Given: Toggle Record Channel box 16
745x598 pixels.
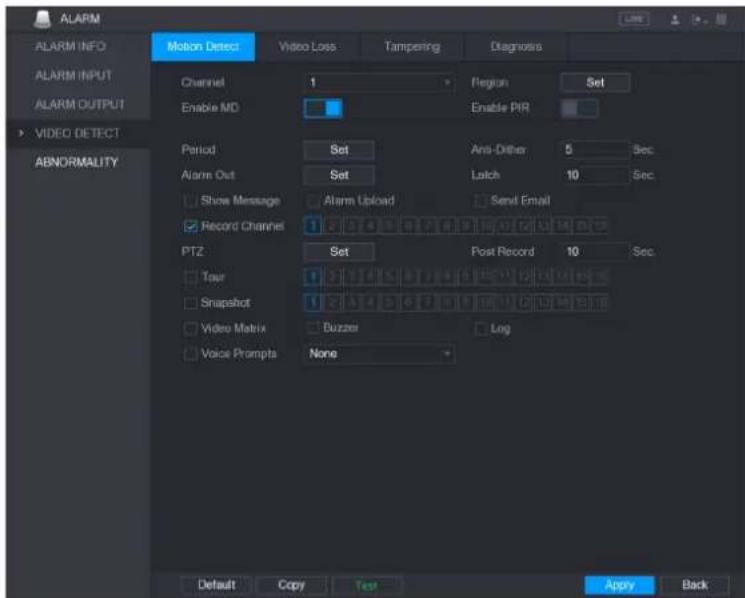Looking at the screenshot, I should tap(601, 226).
